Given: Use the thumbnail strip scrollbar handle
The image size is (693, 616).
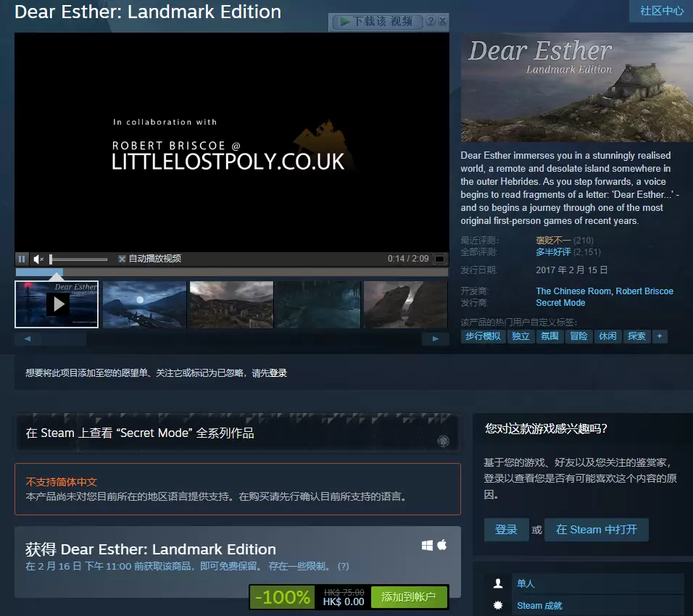Looking at the screenshot, I should coord(65,339).
